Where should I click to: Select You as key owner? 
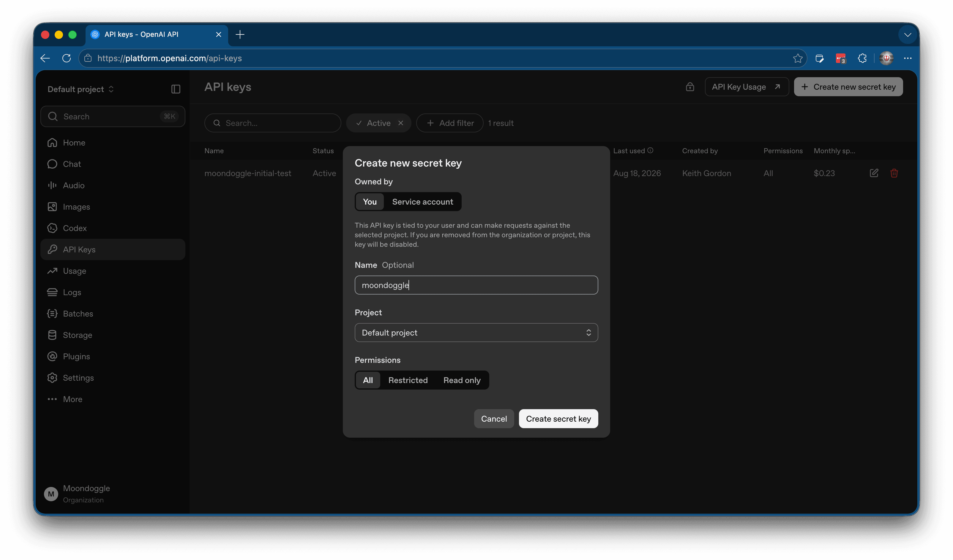tap(370, 202)
